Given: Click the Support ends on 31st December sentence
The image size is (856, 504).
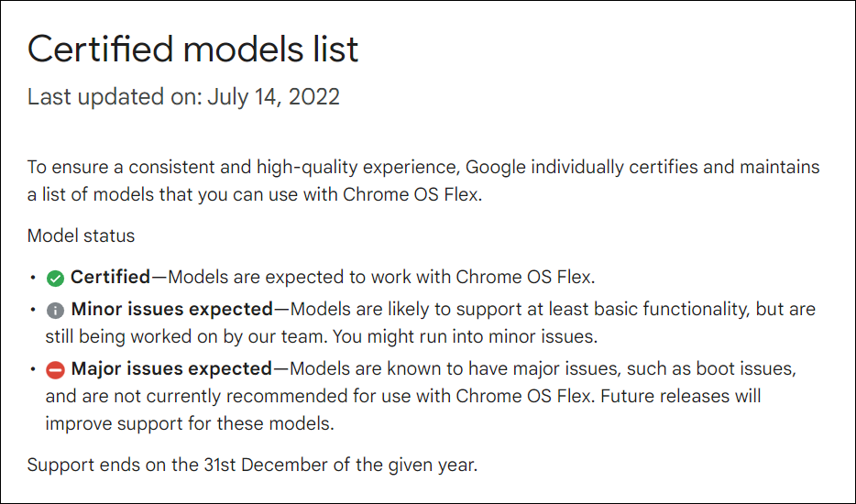Looking at the screenshot, I should pos(252,466).
